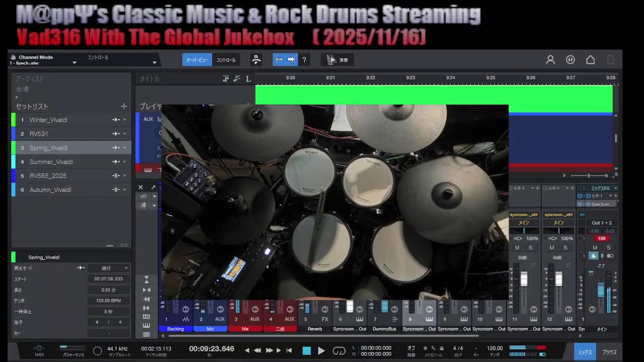Open the 再生モード dropdown showing 続行
644x362 pixels.
[x=109, y=268]
